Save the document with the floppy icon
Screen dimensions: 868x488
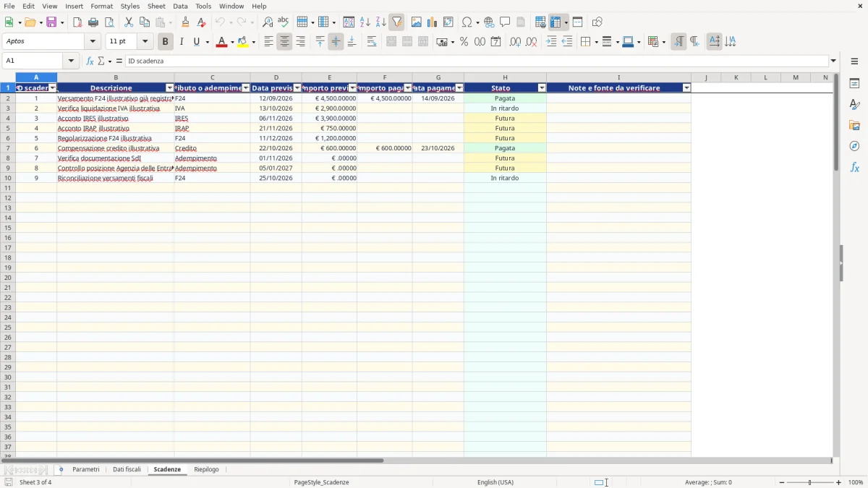click(x=51, y=22)
